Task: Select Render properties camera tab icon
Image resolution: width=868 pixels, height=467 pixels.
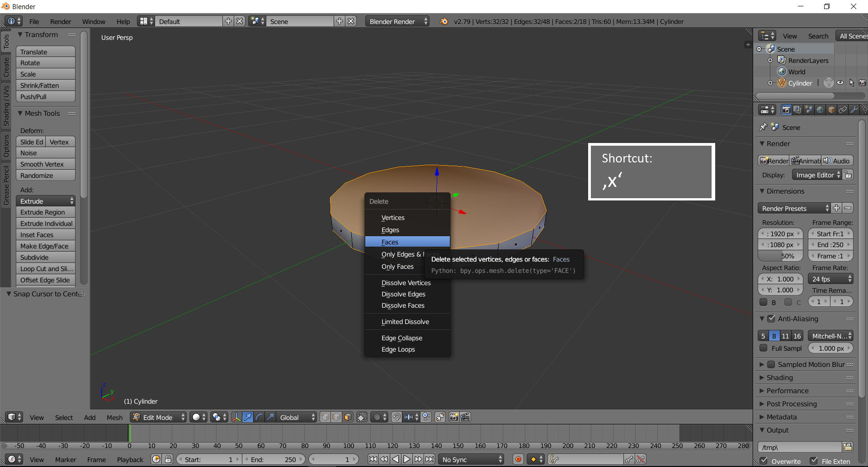Action: coord(786,110)
